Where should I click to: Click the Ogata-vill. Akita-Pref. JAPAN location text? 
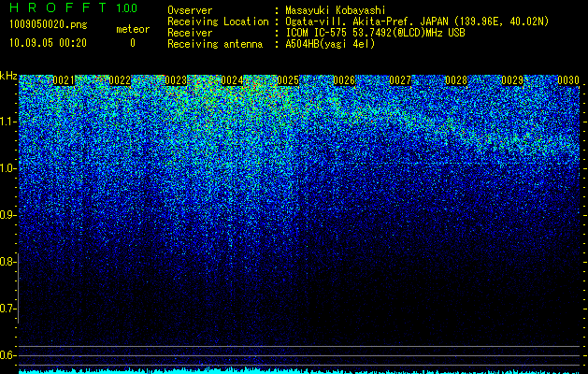click(417, 22)
